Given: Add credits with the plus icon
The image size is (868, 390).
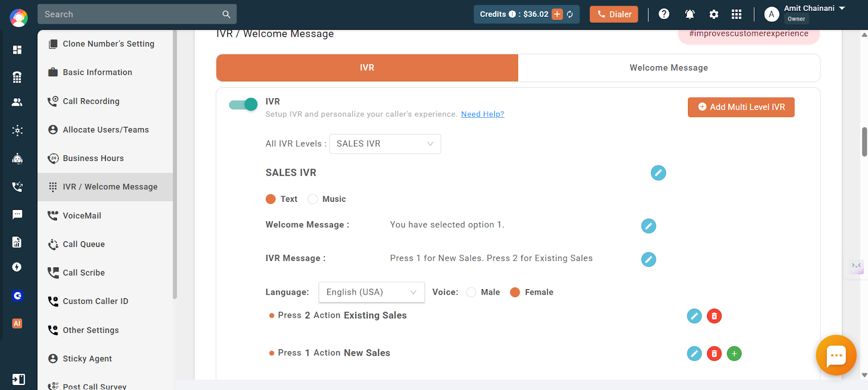Looking at the screenshot, I should (x=557, y=14).
